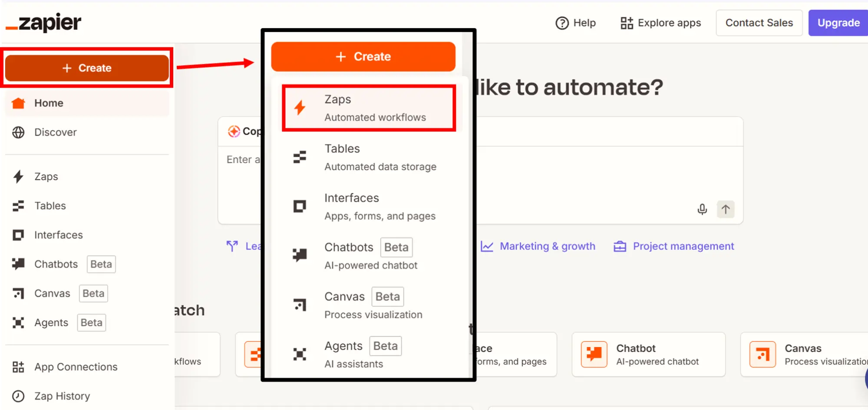868x410 pixels.
Task: Choose Tables Automated data storage option
Action: pos(369,157)
